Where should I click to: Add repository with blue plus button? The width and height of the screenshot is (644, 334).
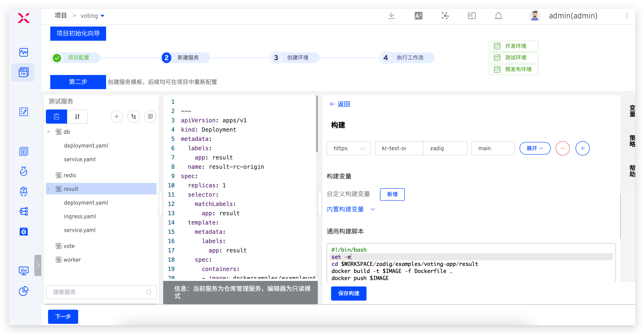pyautogui.click(x=582, y=148)
